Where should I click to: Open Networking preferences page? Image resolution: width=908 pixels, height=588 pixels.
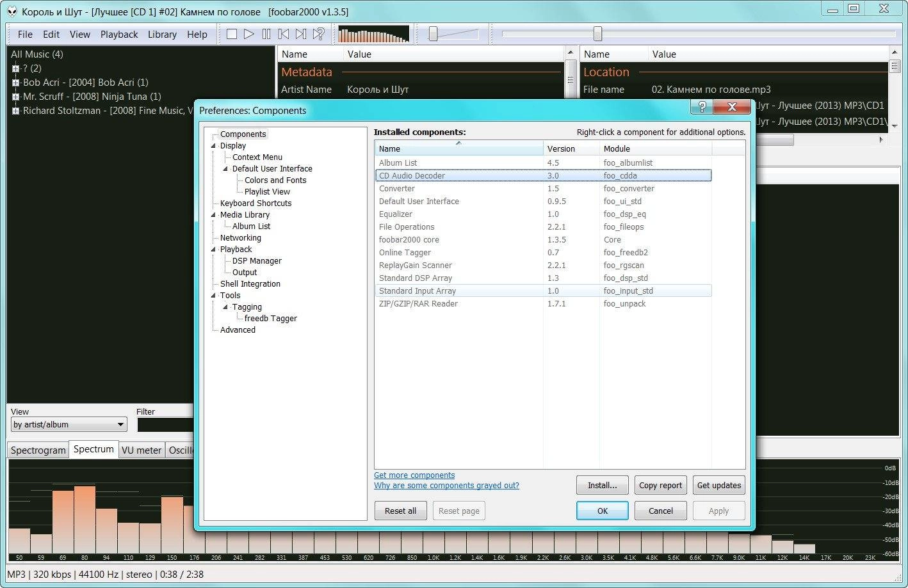[x=240, y=238]
